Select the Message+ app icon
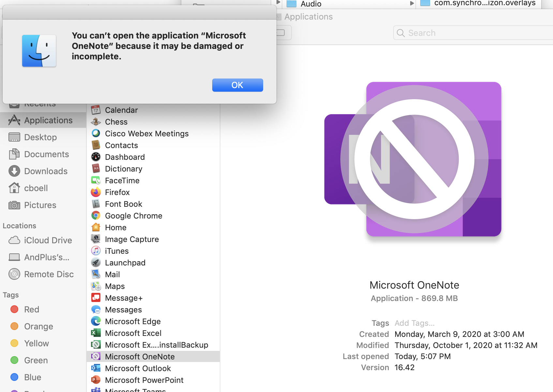The width and height of the screenshot is (553, 392). coord(96,298)
